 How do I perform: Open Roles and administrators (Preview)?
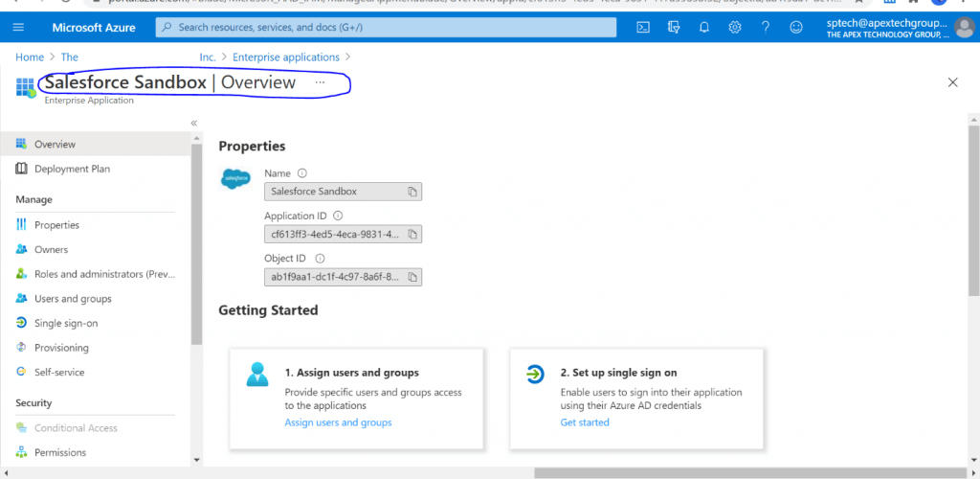click(x=95, y=274)
